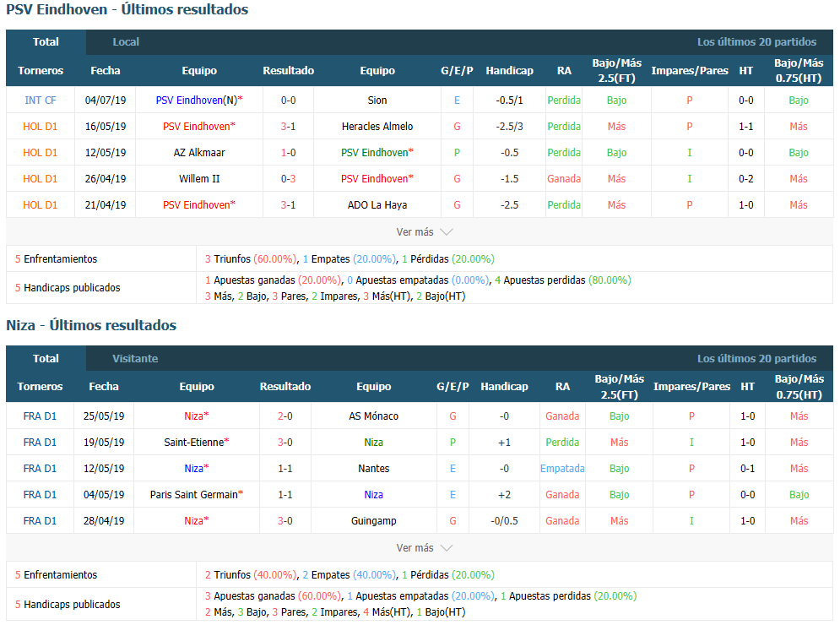Click the G/E/P header in Niza table

click(x=453, y=387)
